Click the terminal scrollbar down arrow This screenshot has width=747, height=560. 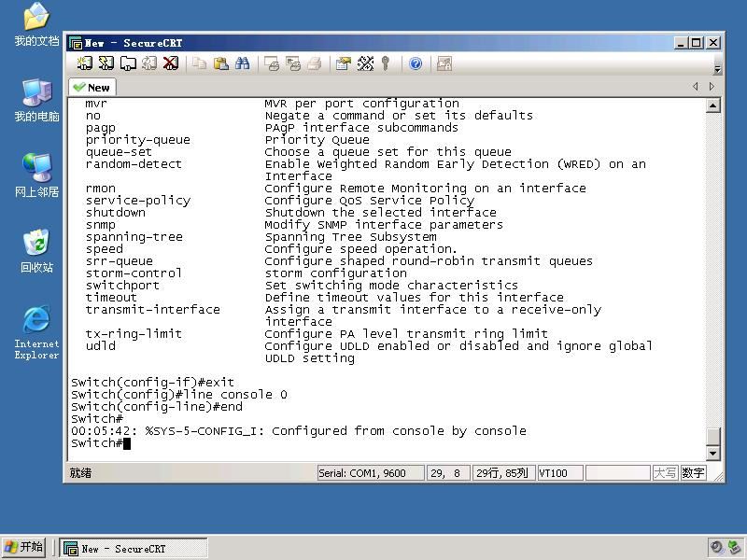coord(712,453)
